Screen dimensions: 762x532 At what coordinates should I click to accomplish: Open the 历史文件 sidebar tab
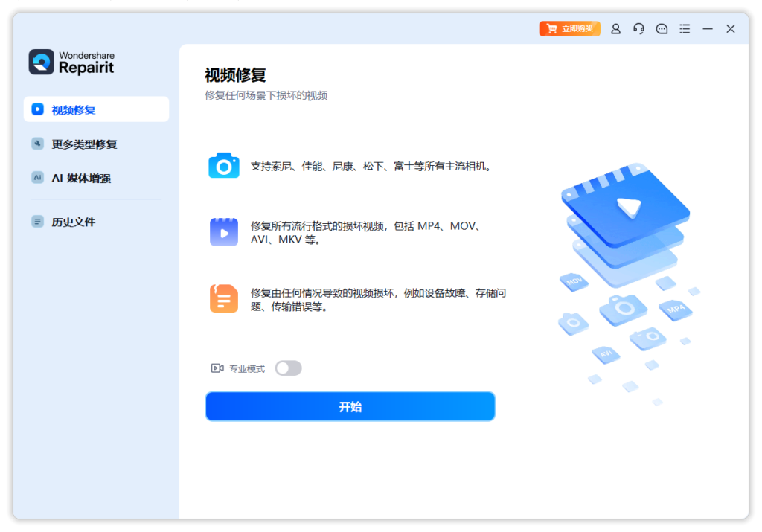point(96,222)
